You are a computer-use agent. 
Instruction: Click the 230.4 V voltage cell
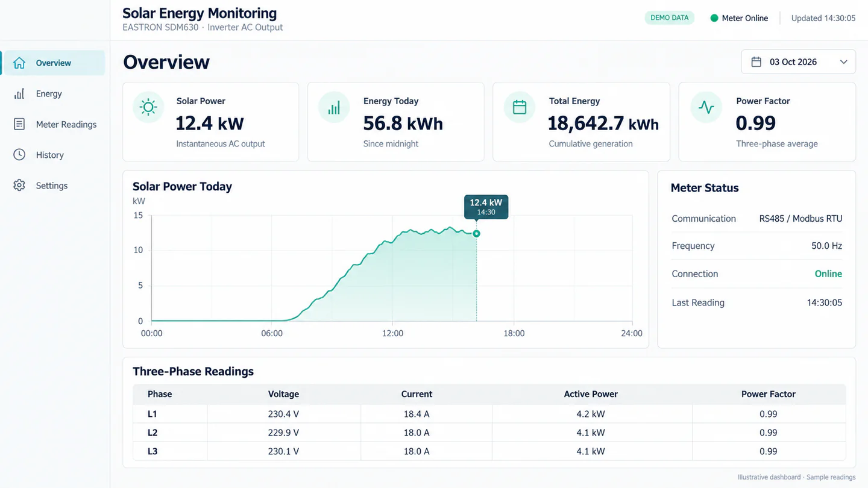(283, 414)
